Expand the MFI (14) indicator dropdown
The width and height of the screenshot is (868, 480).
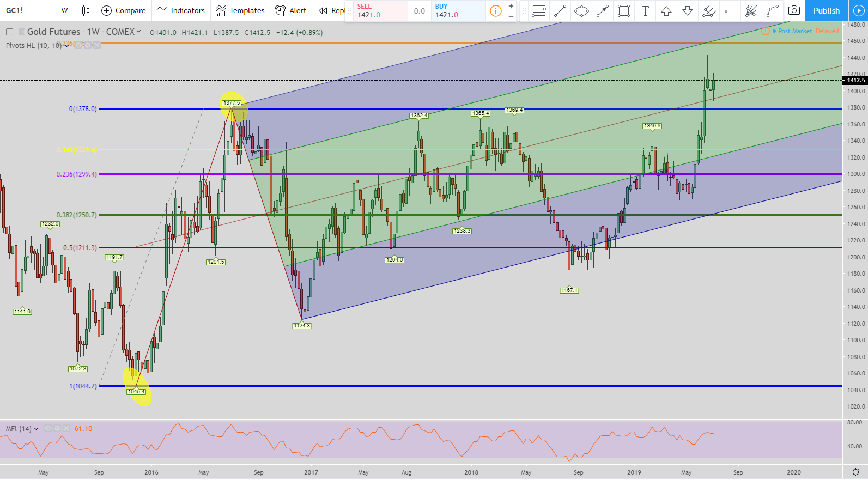(36, 429)
